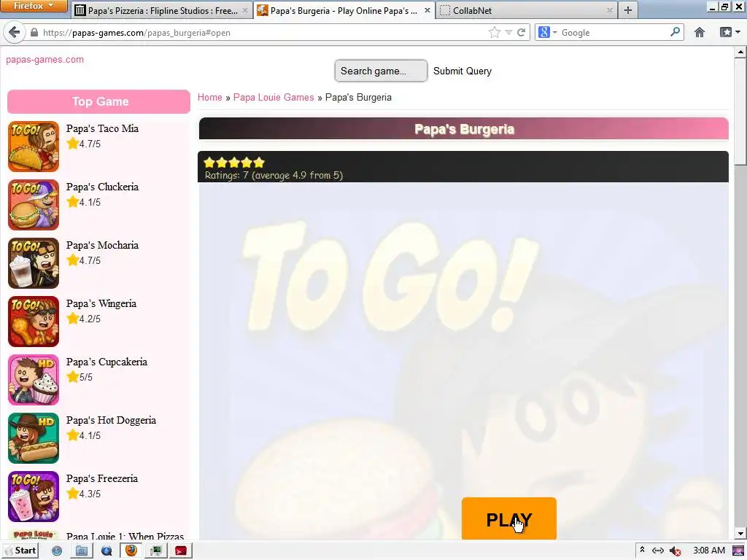Click the URL address bar

262,32
